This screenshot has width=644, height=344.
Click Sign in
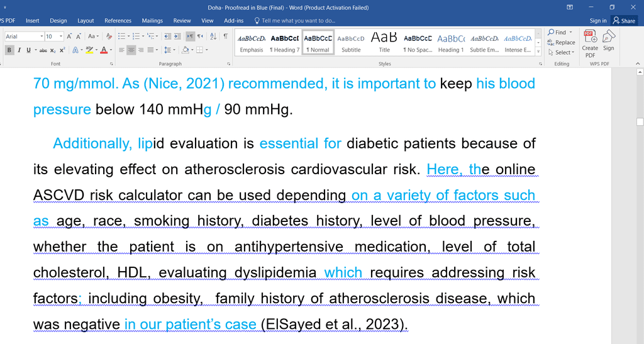[x=598, y=21]
